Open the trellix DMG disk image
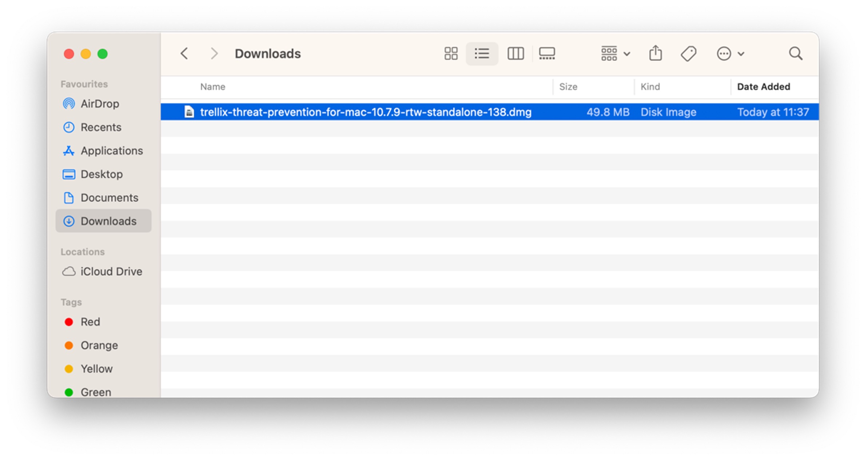 (366, 111)
